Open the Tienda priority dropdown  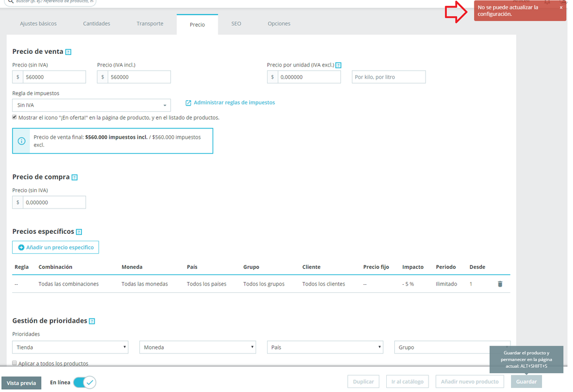[x=70, y=347]
